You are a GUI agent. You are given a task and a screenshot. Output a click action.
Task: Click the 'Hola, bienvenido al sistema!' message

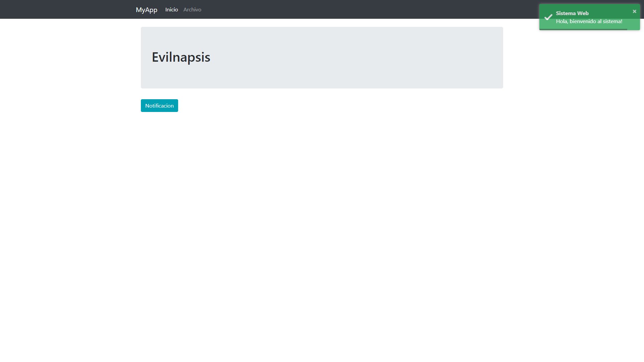[x=589, y=21]
